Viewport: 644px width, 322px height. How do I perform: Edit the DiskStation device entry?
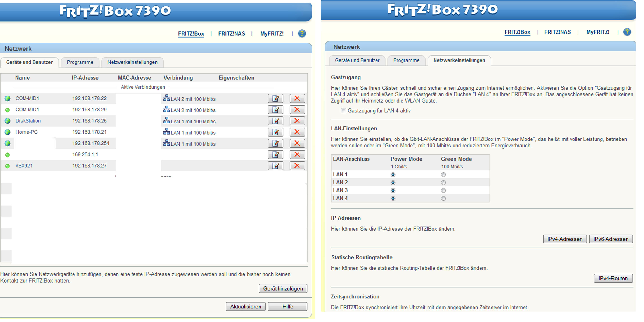tap(275, 121)
